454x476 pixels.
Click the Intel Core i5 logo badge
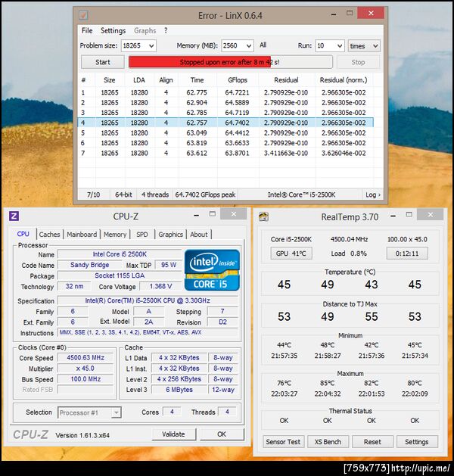point(212,270)
